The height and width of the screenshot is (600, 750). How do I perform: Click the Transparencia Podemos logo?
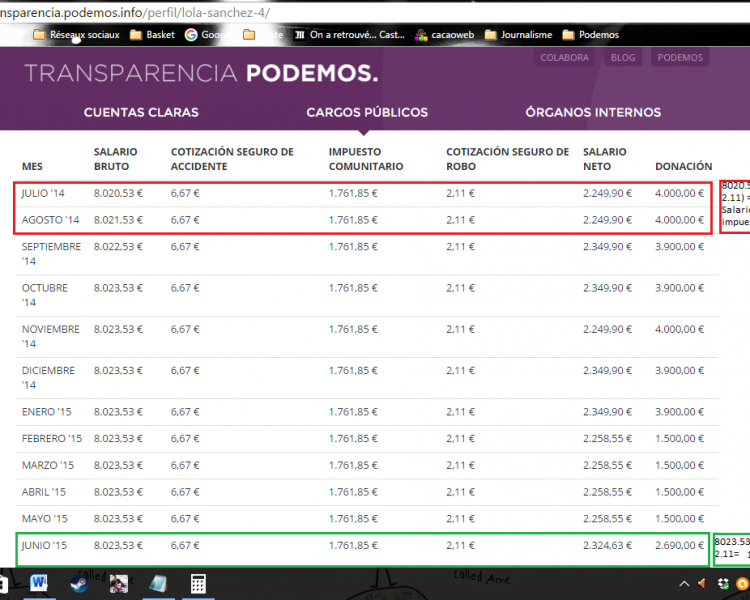(x=201, y=73)
